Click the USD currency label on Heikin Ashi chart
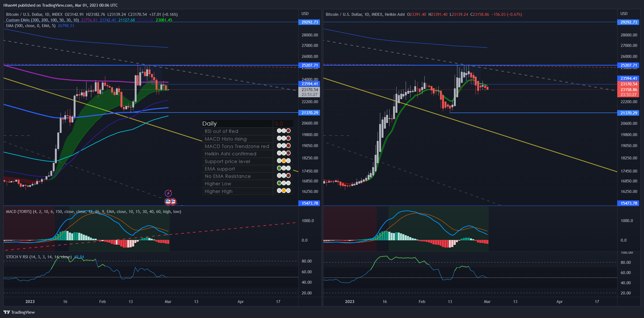The width and height of the screenshot is (644, 318). click(624, 14)
